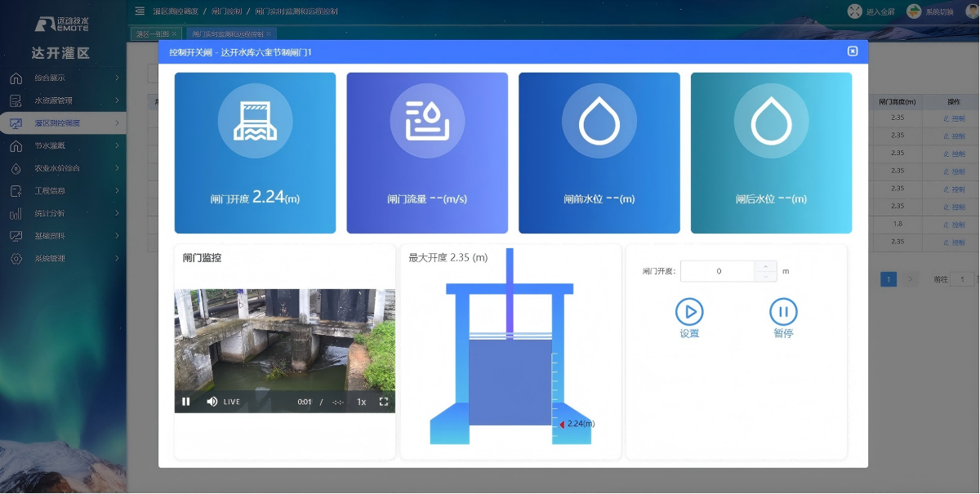
Task: Close the 控制开关闸 dialog
Action: [x=853, y=51]
